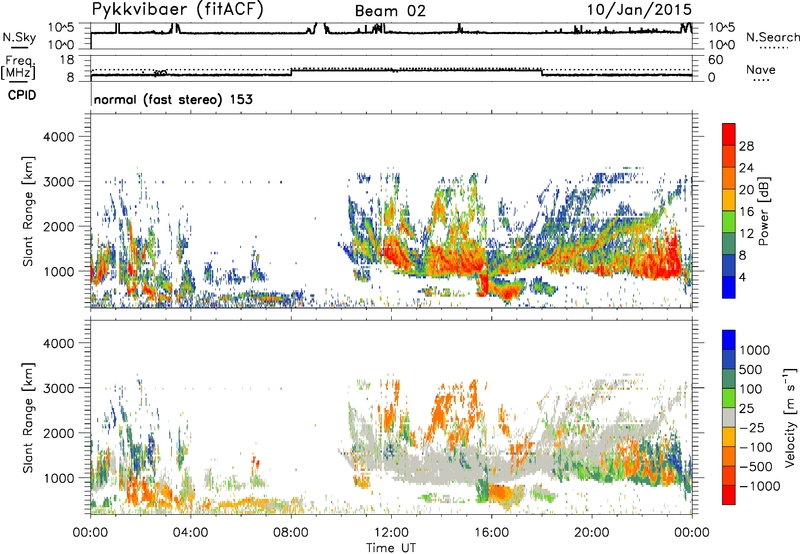This screenshot has width=800, height=554.
Task: Select the -25 label on Velocity colorbar
Action: coord(751,428)
